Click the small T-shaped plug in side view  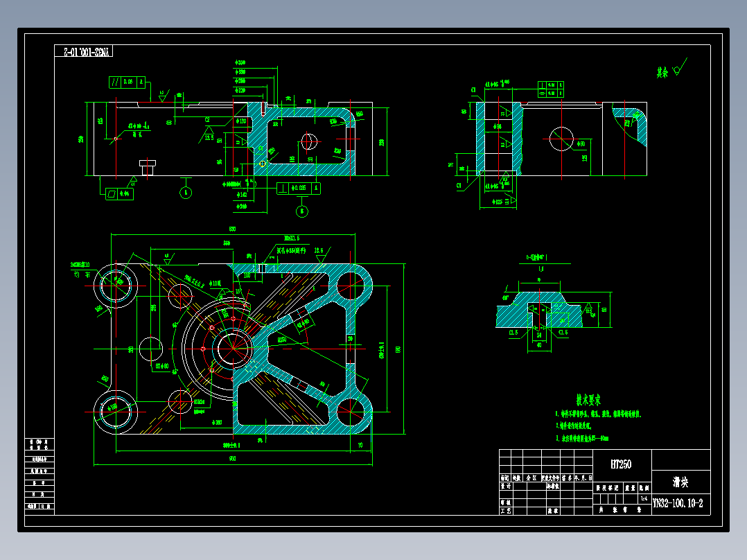tap(147, 167)
